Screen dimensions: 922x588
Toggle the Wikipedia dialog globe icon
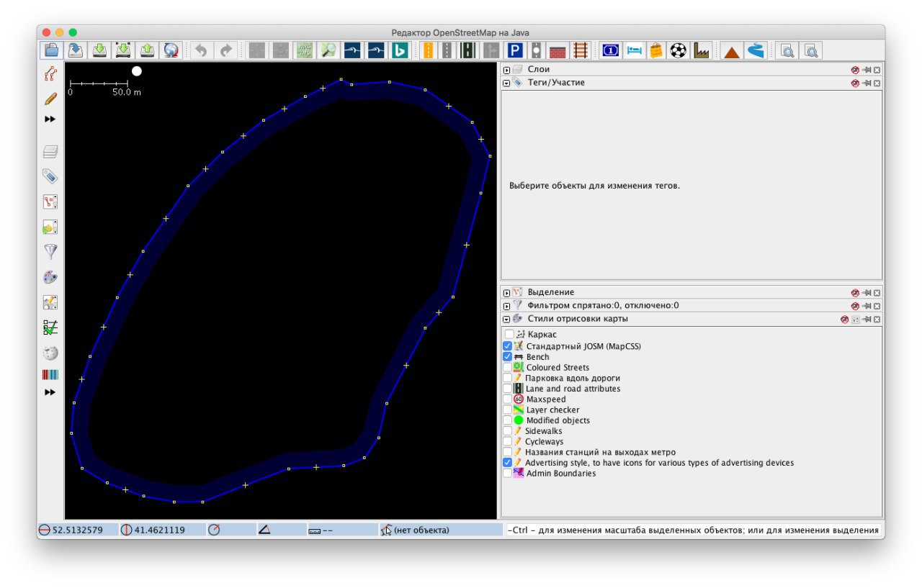(x=50, y=353)
